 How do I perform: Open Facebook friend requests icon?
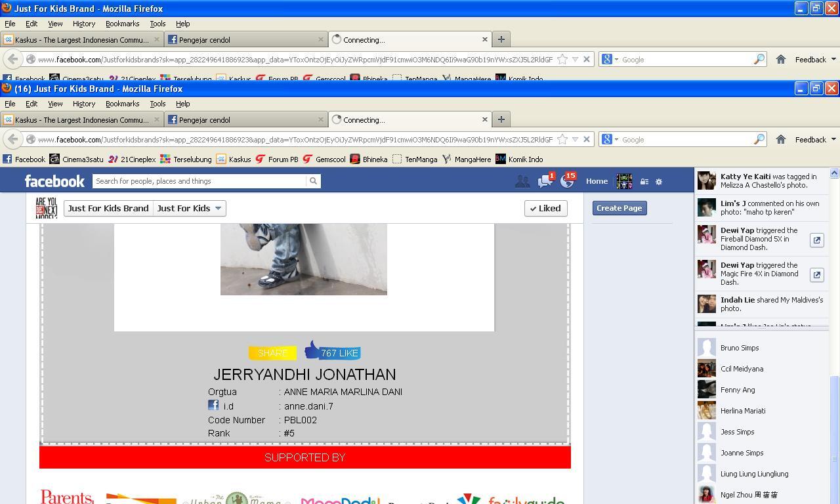pyautogui.click(x=522, y=182)
